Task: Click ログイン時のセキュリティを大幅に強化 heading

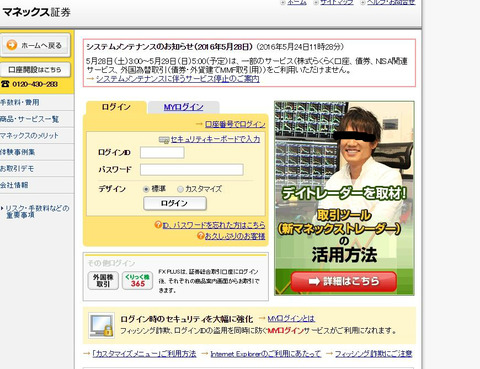Action: click(187, 319)
